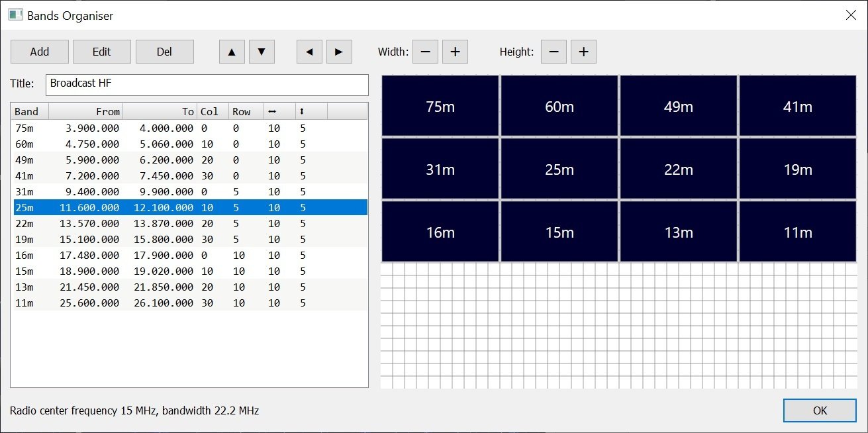Click the Edit button

[101, 51]
